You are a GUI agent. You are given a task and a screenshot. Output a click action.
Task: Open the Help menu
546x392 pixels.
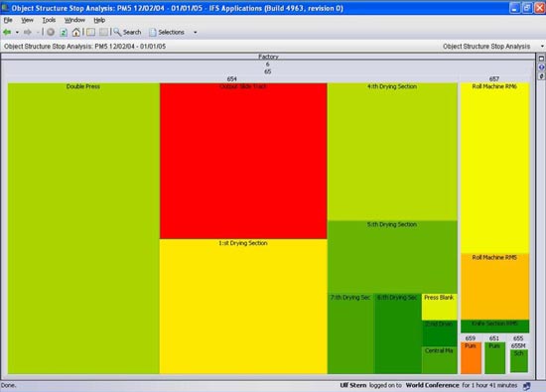click(x=99, y=20)
